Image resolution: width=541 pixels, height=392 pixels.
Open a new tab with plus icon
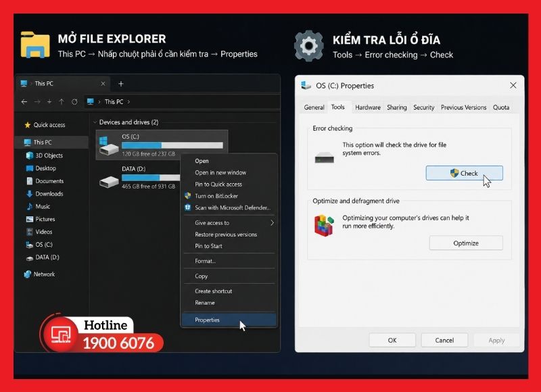121,84
